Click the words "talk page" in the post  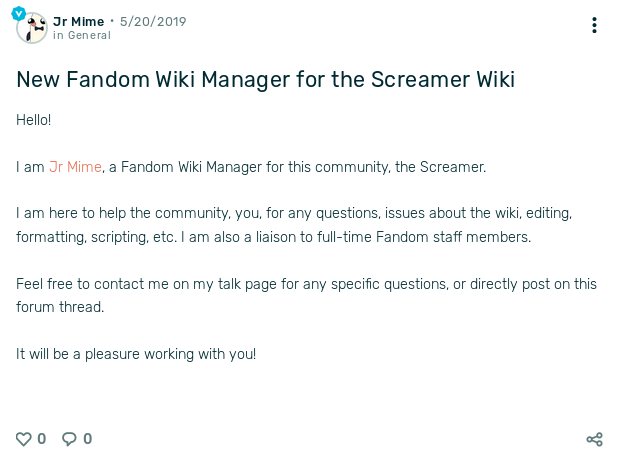click(x=240, y=284)
